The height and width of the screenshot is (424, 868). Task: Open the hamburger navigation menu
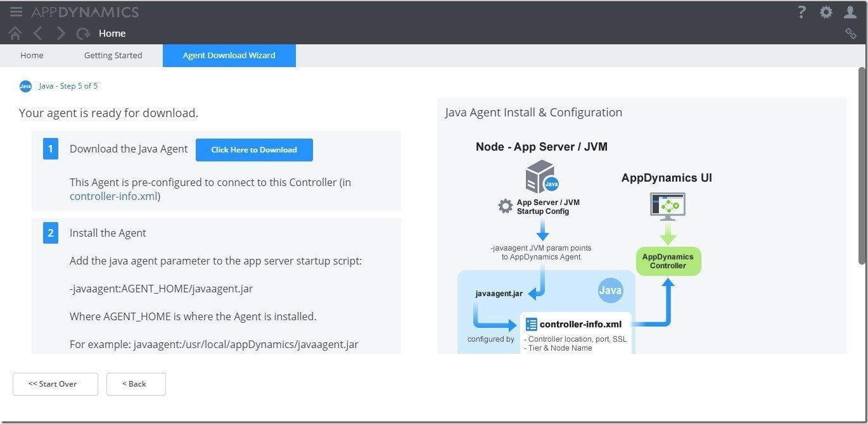pos(16,12)
